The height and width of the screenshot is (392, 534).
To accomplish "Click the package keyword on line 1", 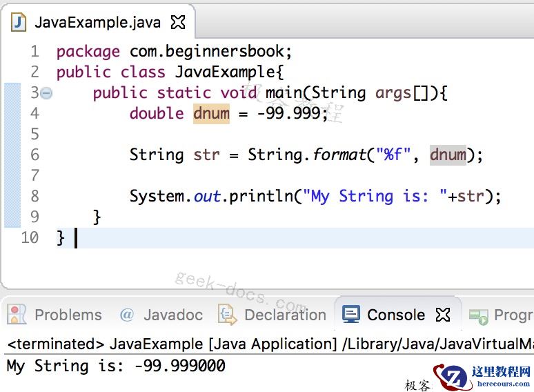I will point(88,52).
